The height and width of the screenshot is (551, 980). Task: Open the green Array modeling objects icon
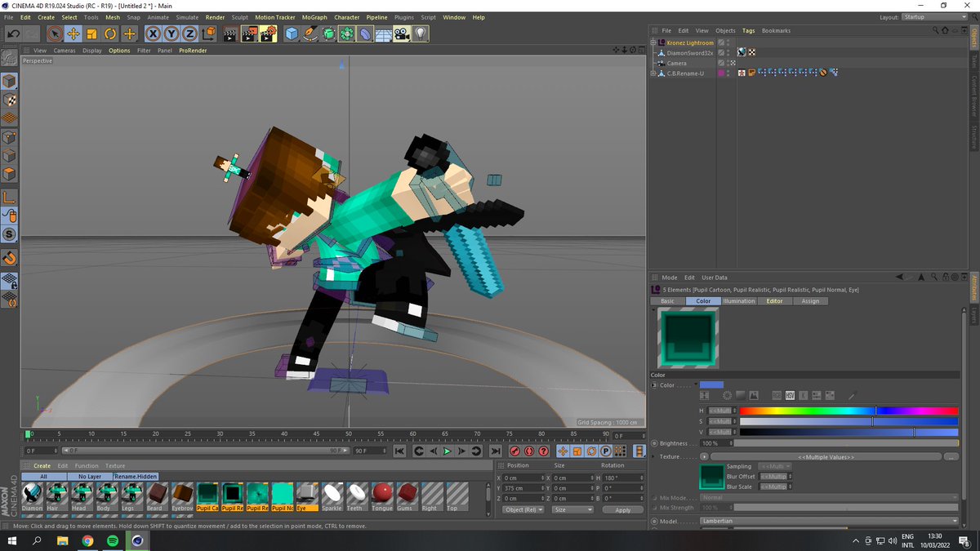coord(346,33)
